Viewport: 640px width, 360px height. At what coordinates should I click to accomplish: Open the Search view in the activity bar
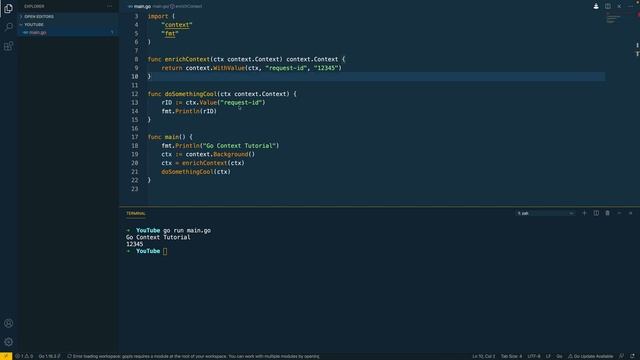coord(8,27)
